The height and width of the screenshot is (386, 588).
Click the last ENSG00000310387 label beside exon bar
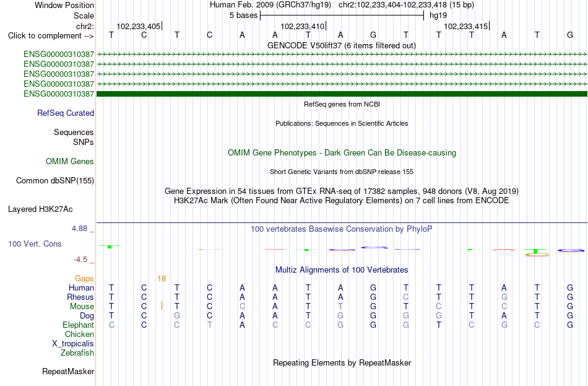(59, 94)
